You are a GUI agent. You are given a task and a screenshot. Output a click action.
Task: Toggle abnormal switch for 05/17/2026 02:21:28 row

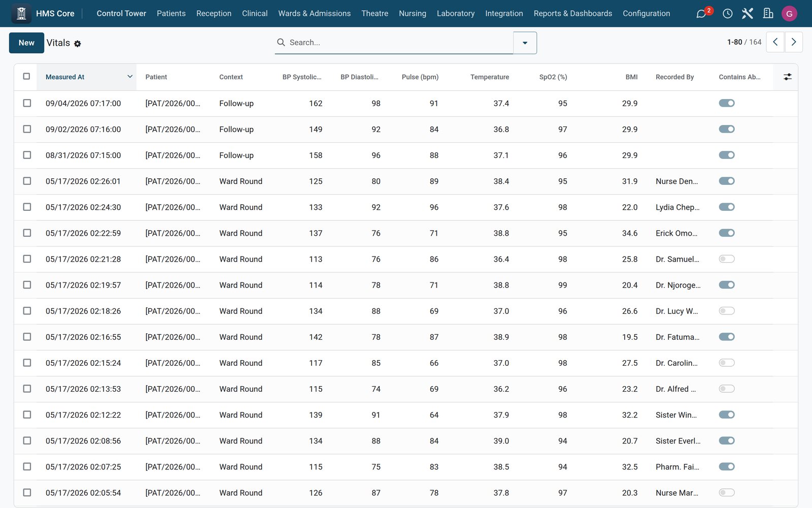pos(727,259)
